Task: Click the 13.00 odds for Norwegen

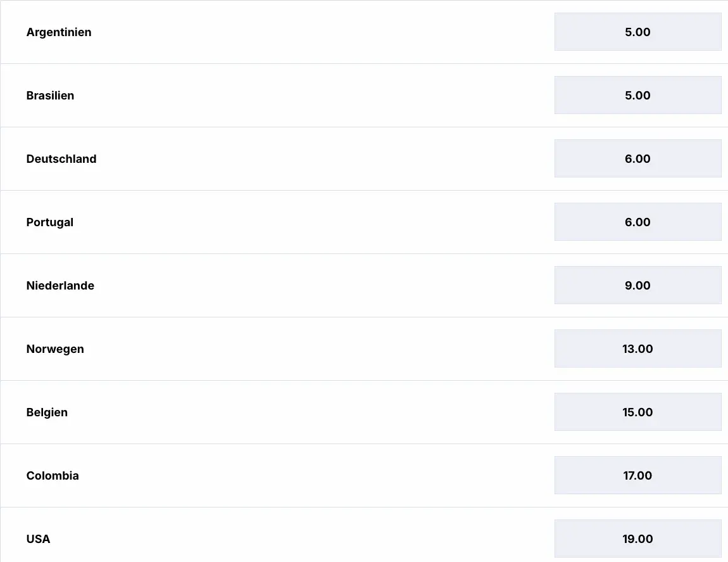Action: point(637,348)
